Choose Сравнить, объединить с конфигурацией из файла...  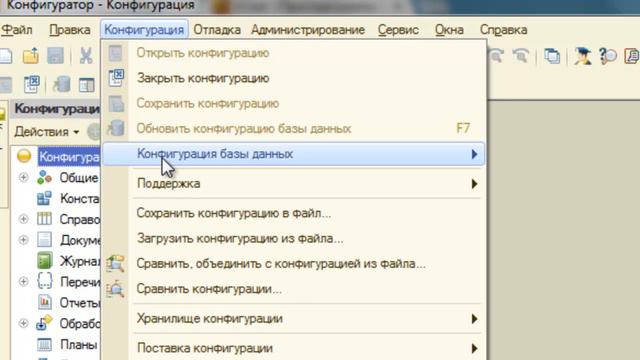[293, 264]
